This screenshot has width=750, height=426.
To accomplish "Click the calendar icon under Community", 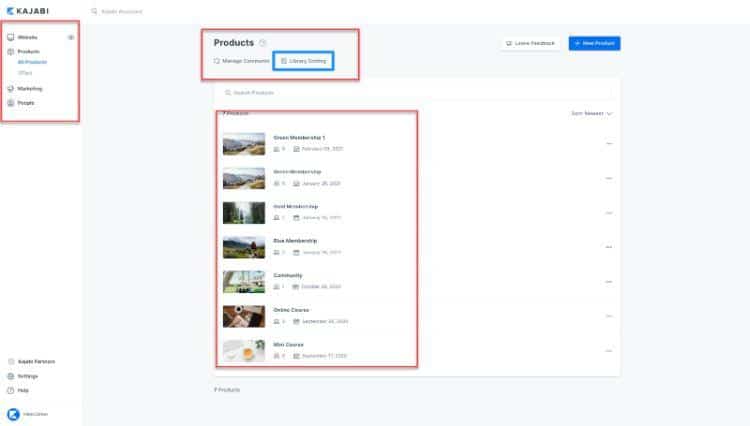I will 296,287.
